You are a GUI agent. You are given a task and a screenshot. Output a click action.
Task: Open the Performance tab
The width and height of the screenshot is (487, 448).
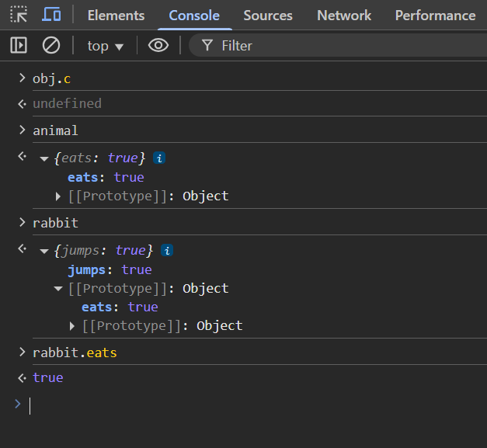click(x=435, y=16)
